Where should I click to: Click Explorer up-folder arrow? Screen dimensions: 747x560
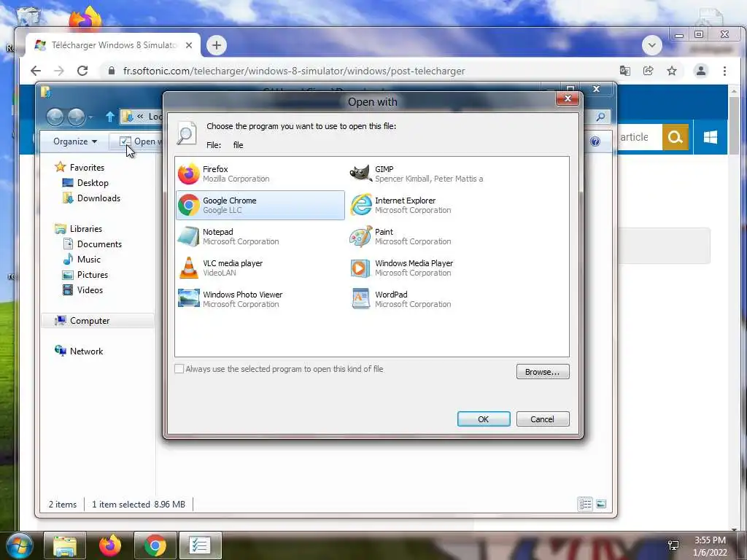pos(110,117)
